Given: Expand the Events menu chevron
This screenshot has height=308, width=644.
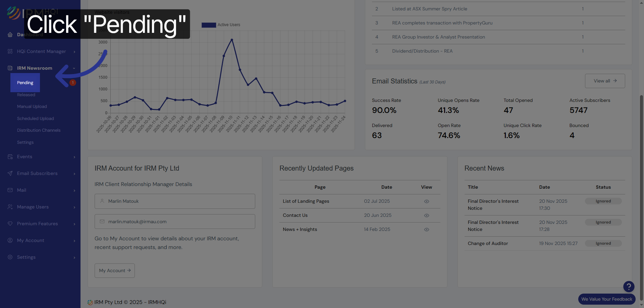Looking at the screenshot, I should point(74,157).
